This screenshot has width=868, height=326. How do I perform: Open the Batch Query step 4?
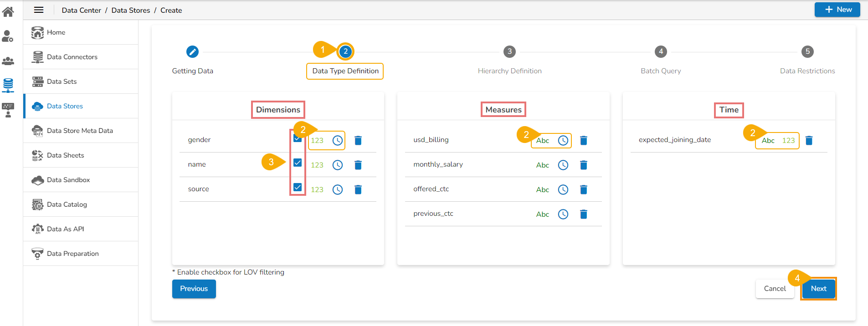tap(661, 51)
